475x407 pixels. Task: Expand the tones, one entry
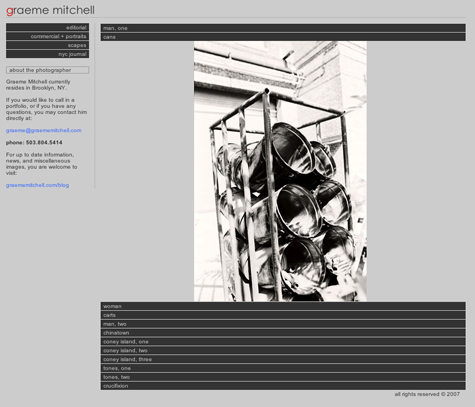(x=283, y=368)
